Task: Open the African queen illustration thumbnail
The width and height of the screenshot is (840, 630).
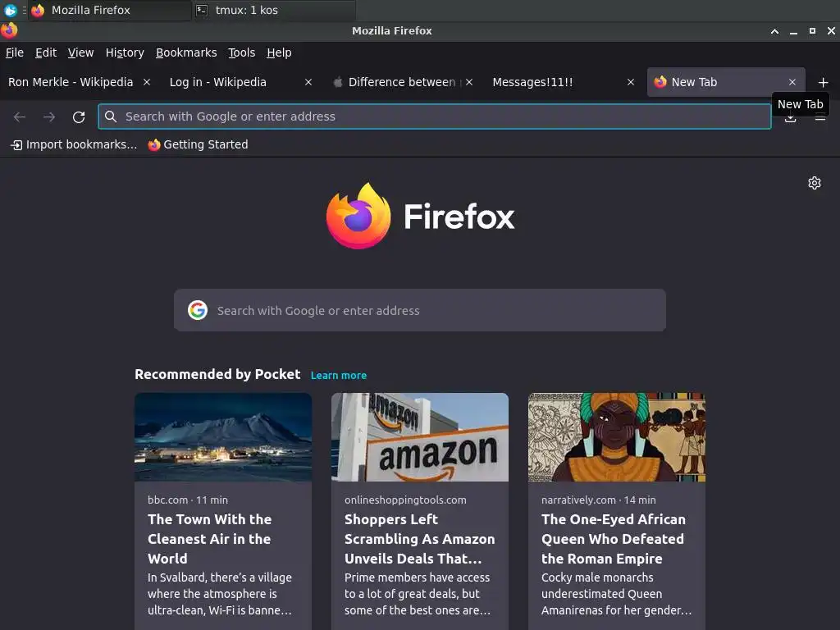Action: 617,437
